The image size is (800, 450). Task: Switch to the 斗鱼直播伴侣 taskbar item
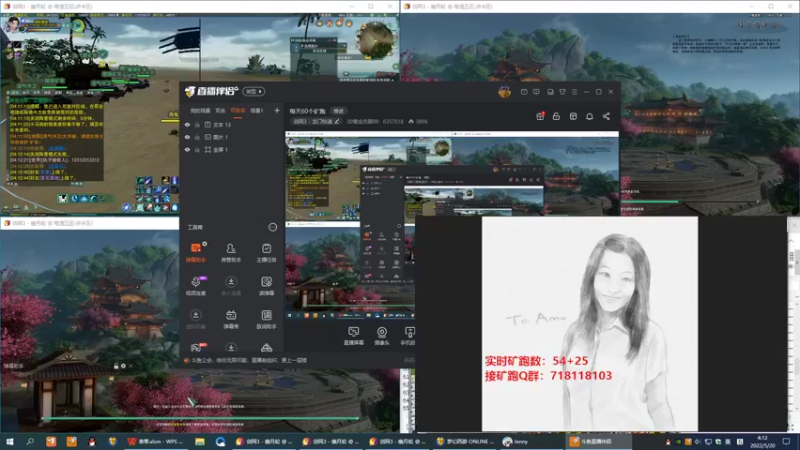tap(598, 441)
